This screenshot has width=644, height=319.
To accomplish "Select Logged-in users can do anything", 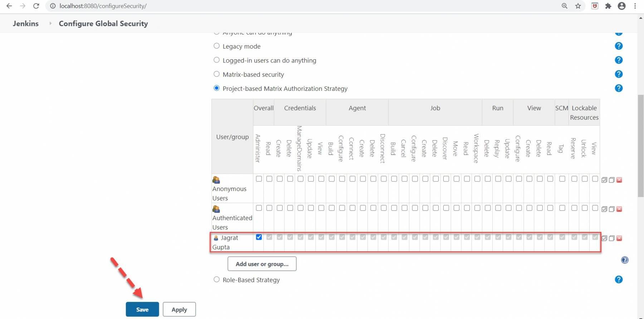I will [216, 60].
